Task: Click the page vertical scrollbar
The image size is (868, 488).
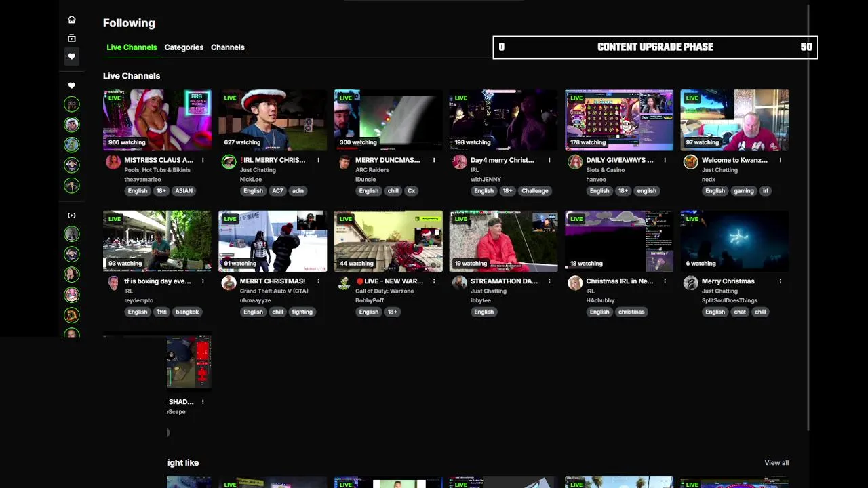Action: click(808, 217)
